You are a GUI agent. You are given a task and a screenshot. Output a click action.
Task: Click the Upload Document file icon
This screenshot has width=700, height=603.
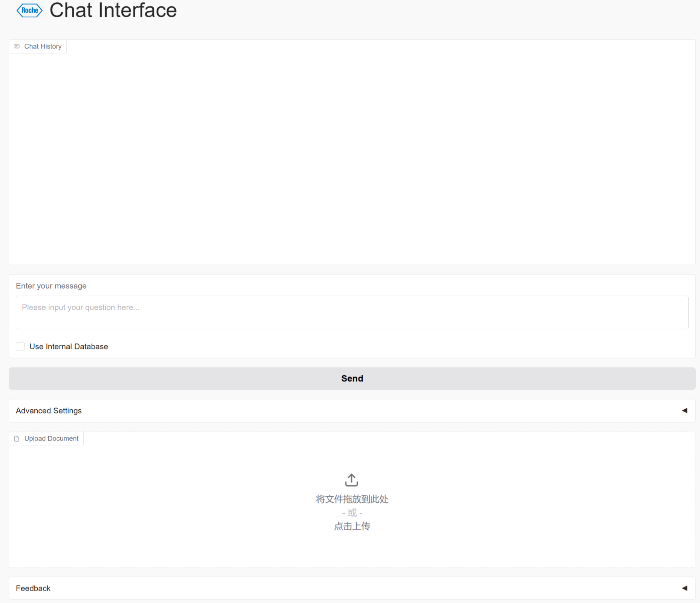(x=17, y=439)
